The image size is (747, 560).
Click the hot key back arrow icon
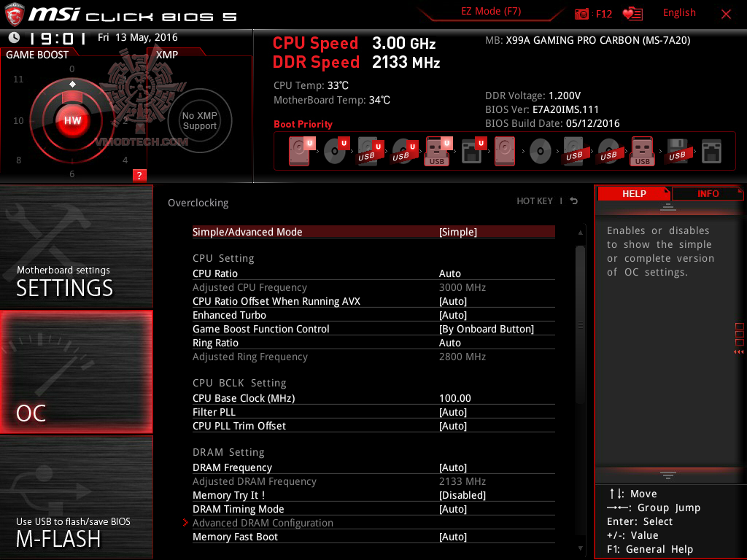tap(574, 201)
